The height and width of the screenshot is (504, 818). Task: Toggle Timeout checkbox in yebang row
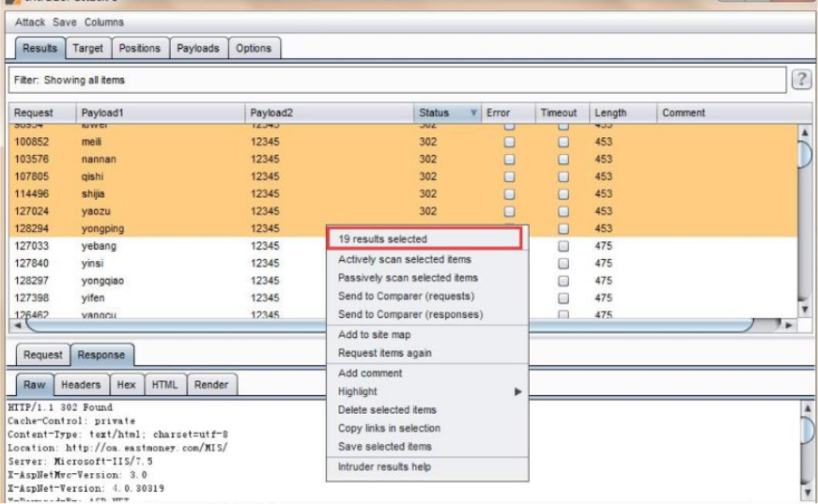(x=563, y=246)
